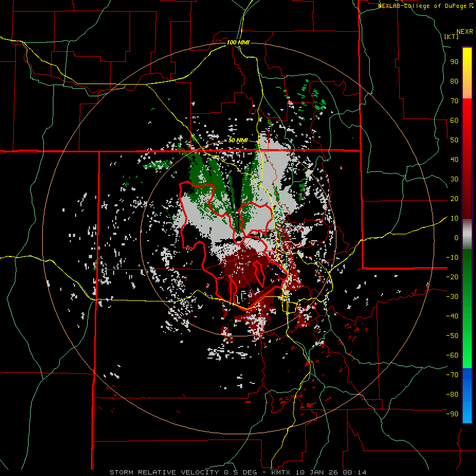Click the scale value "-90" at the legend bottom
Screen dimensions: 476x476
pos(452,414)
